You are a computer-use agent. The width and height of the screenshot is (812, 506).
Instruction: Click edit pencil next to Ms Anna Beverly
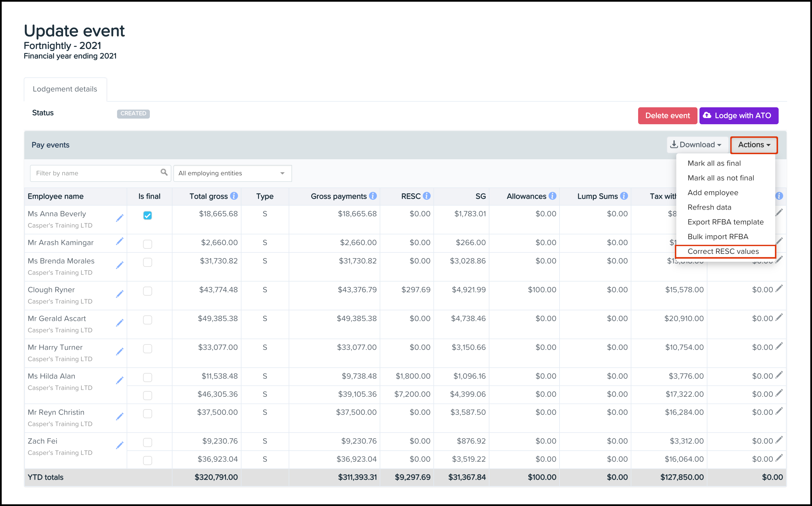click(x=120, y=218)
